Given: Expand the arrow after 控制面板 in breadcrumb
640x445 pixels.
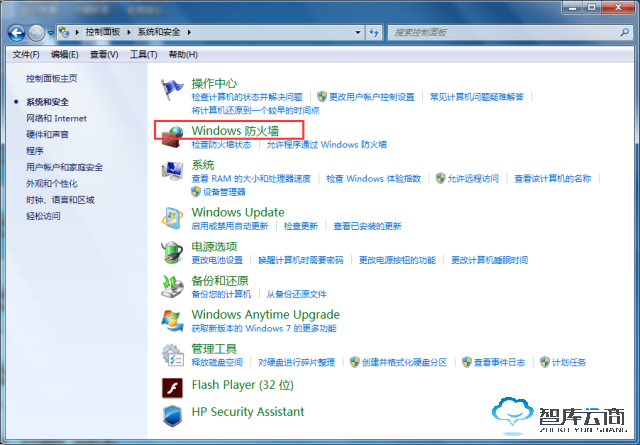Looking at the screenshot, I should pyautogui.click(x=129, y=32).
